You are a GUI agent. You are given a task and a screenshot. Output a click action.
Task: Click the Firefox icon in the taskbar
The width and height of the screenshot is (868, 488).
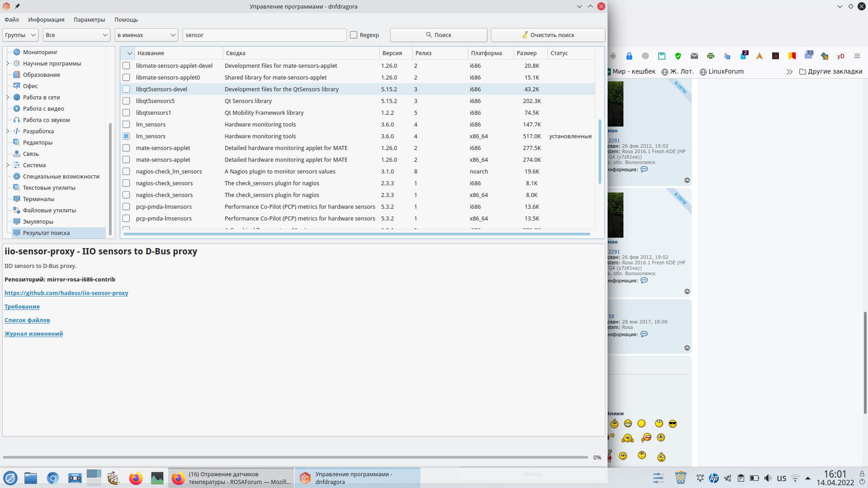point(136,478)
